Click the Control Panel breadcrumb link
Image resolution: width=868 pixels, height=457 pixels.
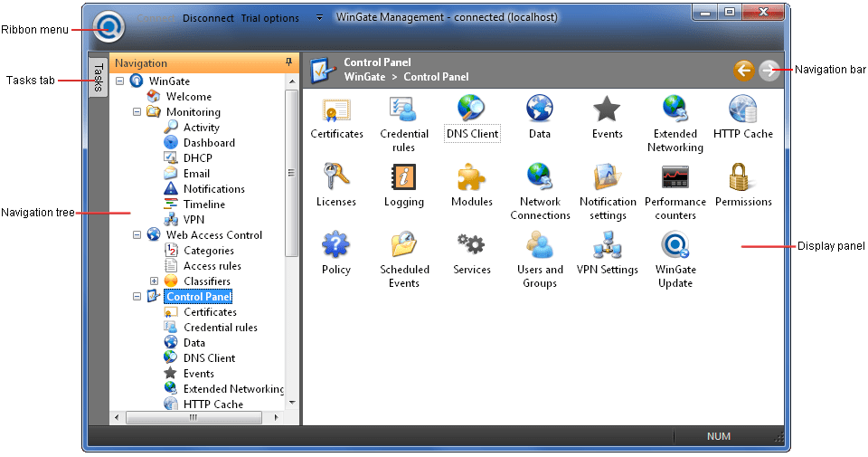pyautogui.click(x=436, y=77)
